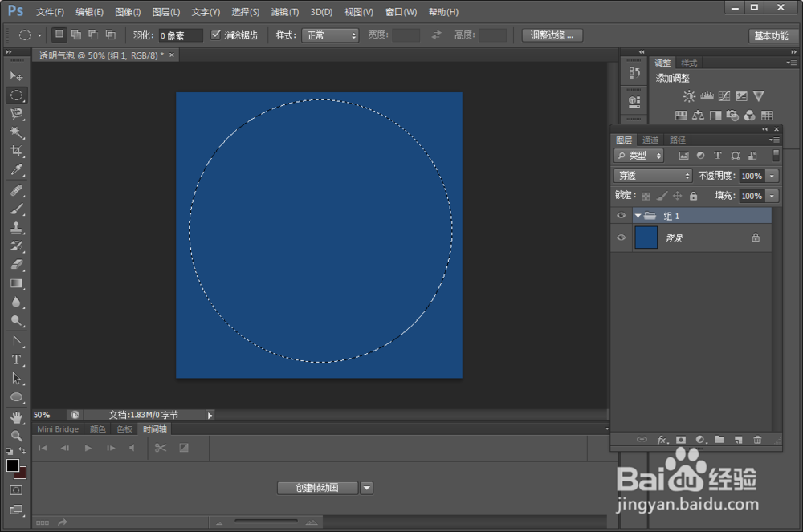Screen dimensions: 803x532
Task: Collapse the 组 1 group triangle
Action: pyautogui.click(x=638, y=216)
